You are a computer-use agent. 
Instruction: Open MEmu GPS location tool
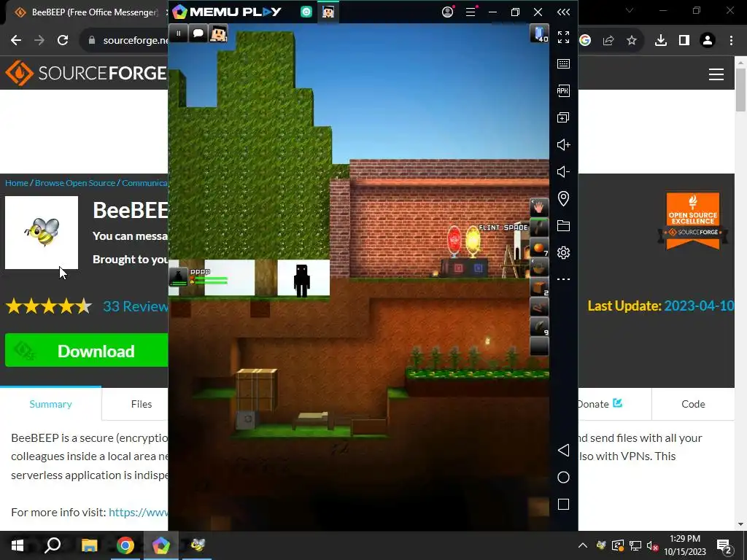(564, 198)
